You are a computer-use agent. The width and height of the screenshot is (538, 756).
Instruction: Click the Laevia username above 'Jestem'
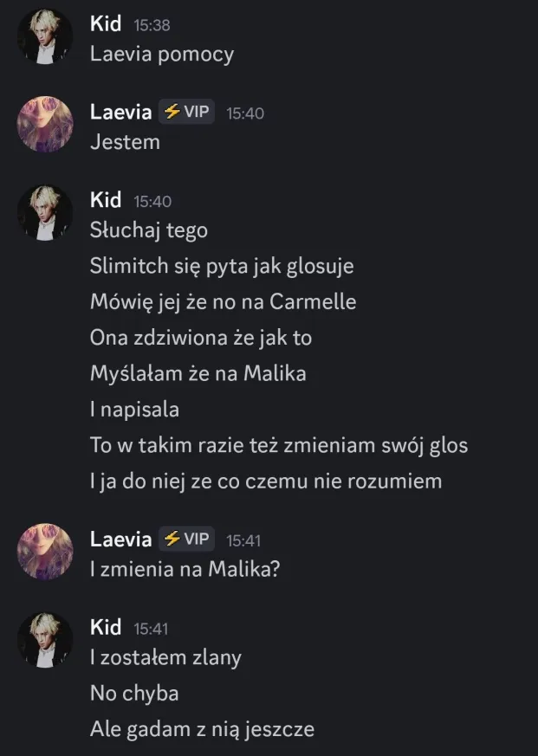[120, 113]
